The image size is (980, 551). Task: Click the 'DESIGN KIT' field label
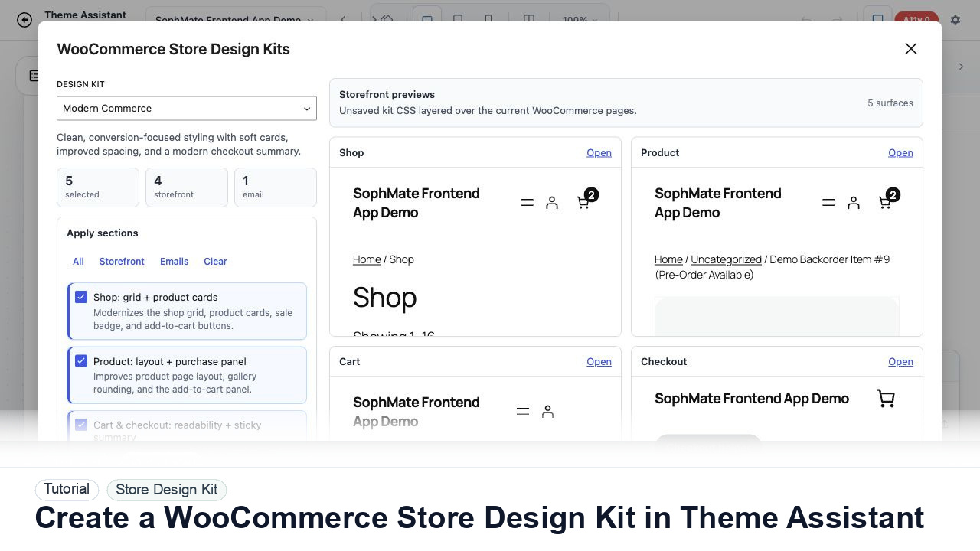click(80, 84)
